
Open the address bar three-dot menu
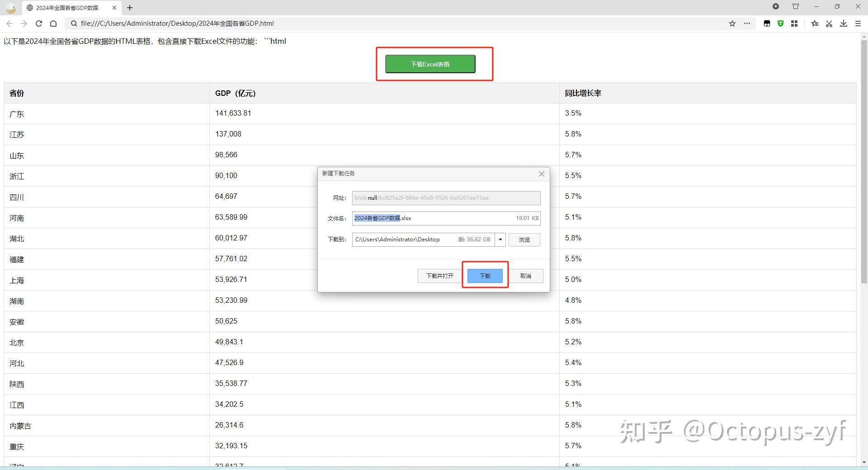[x=747, y=23]
